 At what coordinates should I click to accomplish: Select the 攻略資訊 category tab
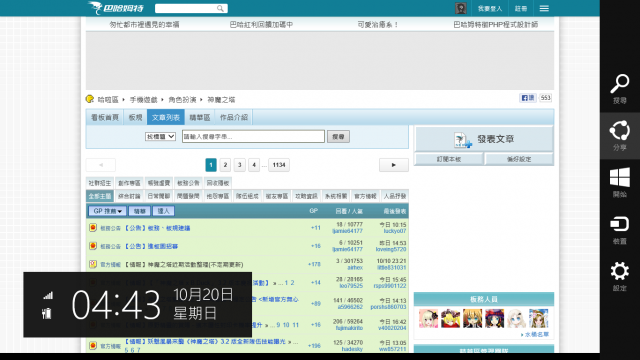[x=306, y=196]
